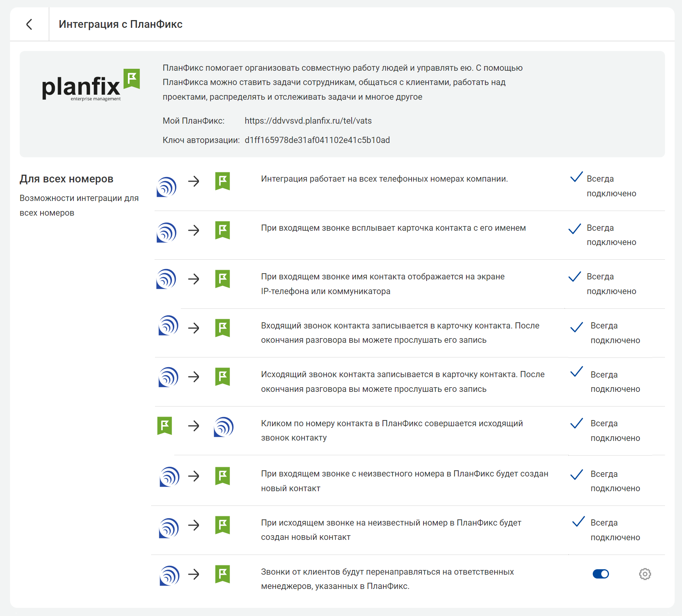The image size is (682, 616).
Task: Click PlanFix description paragraph 'ПланФикс помогает организовать'
Action: click(343, 82)
